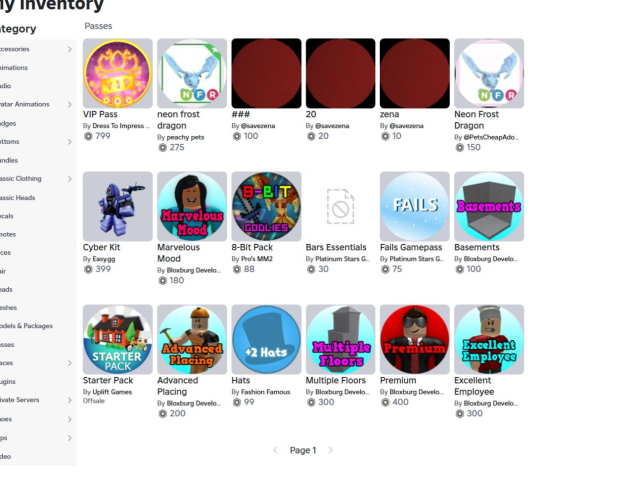Click the Basements pass thumbnail
Image resolution: width=633 pixels, height=478 pixels.
tap(489, 206)
